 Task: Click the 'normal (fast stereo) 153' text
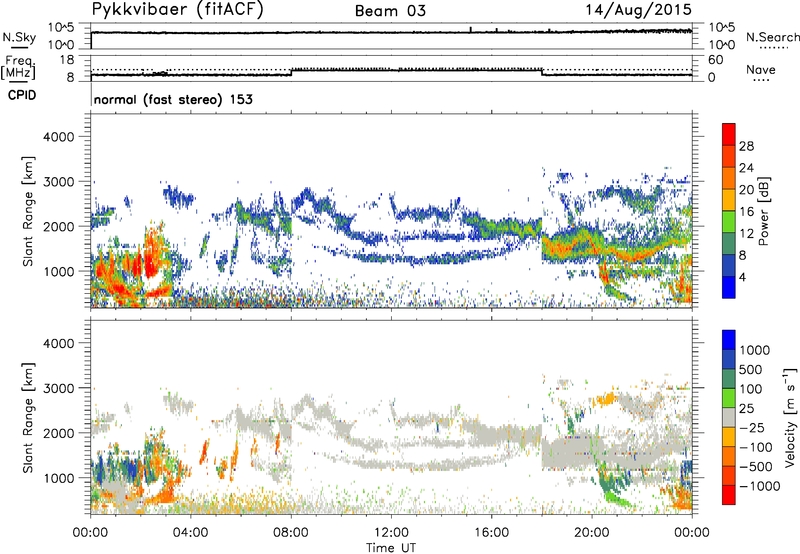pyautogui.click(x=173, y=99)
